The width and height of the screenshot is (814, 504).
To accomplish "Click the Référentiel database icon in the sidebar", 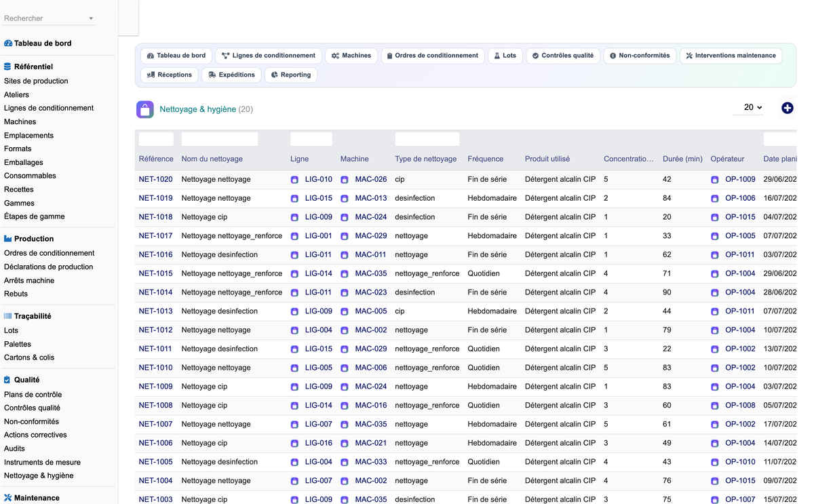I will [8, 67].
